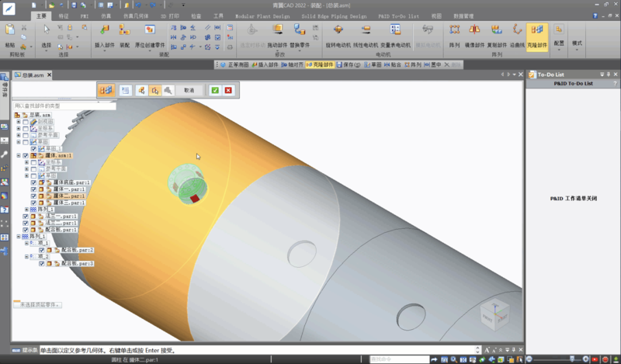Click the 取消 button in command bar
This screenshot has width=621, height=364.
click(189, 90)
